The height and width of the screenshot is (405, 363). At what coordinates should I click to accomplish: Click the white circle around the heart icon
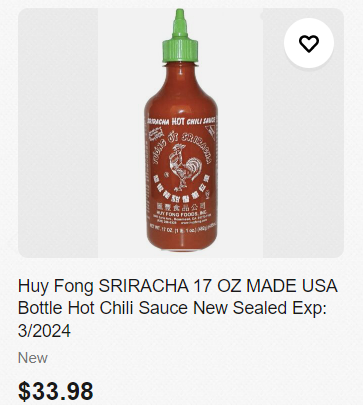pos(309,43)
